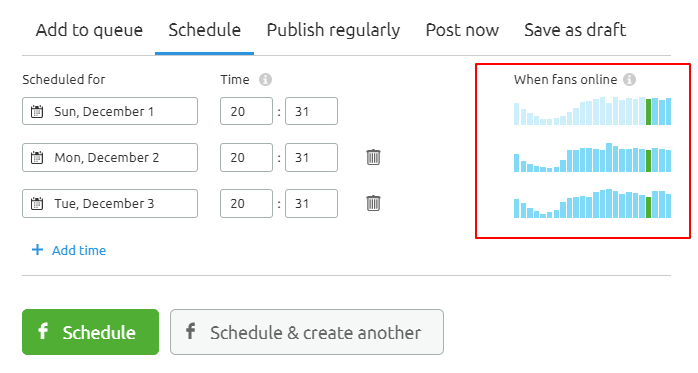Click the plus icon beside Add time
Screen dimensions: 698x373
click(37, 250)
